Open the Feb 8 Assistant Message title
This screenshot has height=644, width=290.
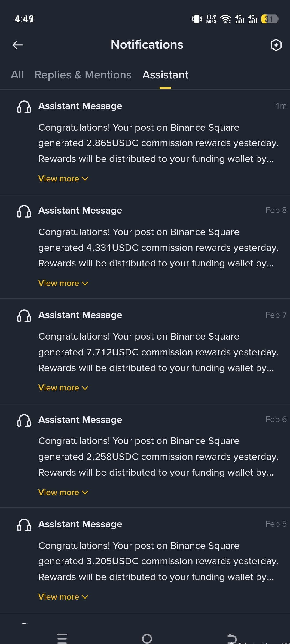tap(80, 210)
